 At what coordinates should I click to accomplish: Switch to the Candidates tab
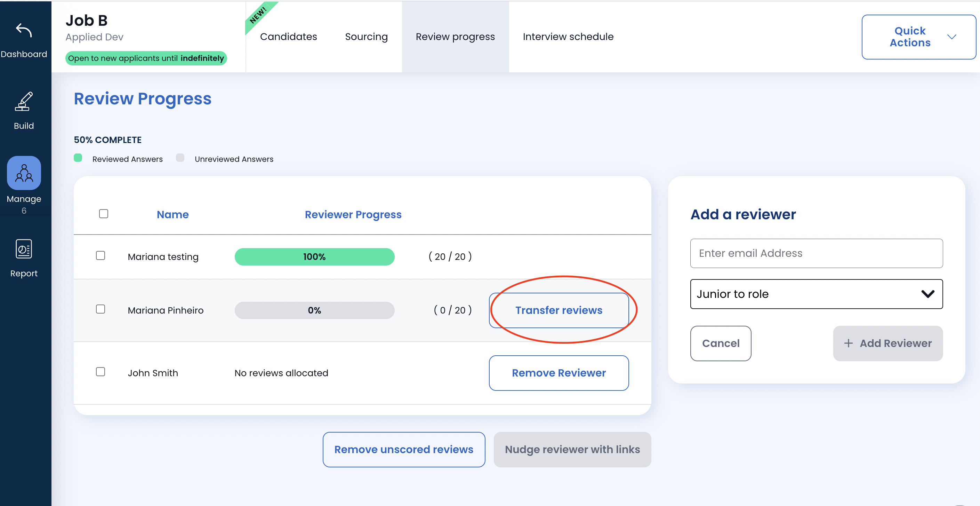coord(288,37)
